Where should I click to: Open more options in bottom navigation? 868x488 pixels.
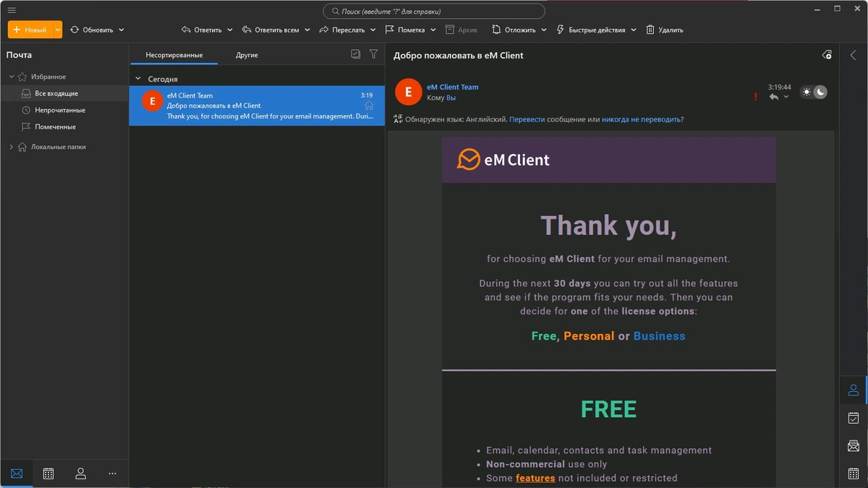(112, 474)
